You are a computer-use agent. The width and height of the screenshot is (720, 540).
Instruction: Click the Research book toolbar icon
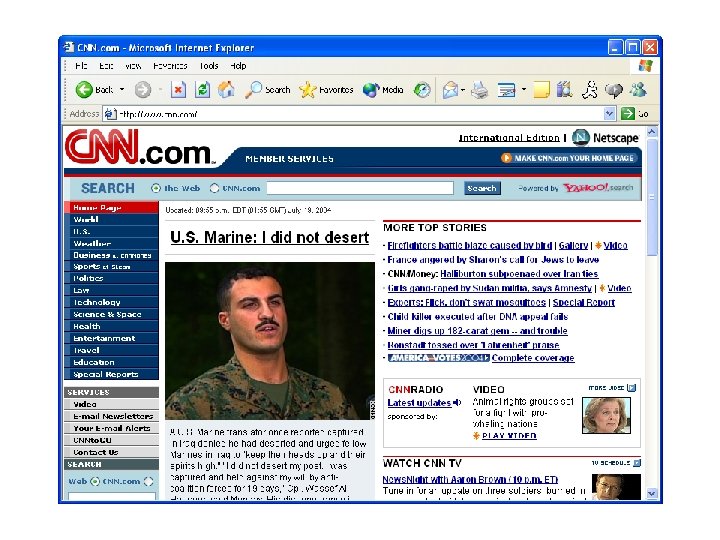point(564,90)
